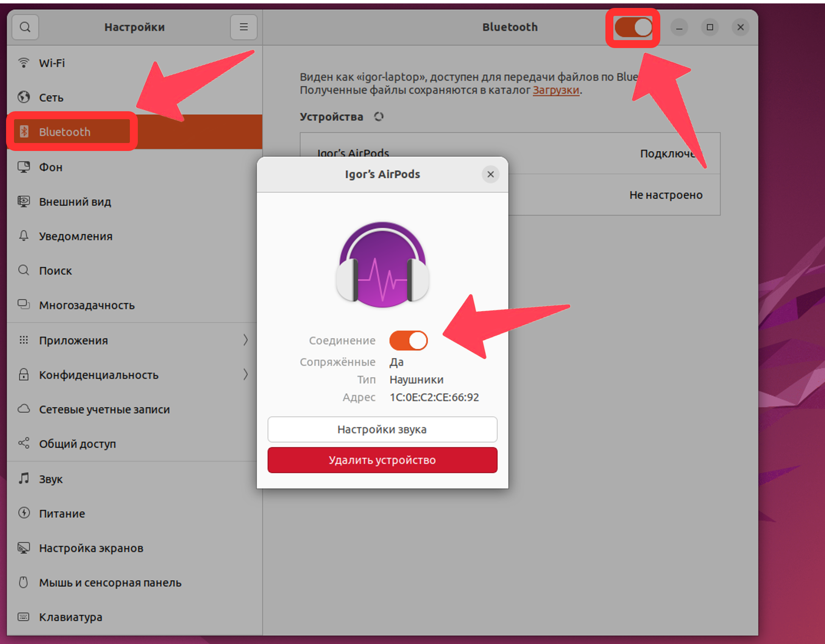
Task: Click the music note icon for Звук
Action: (x=23, y=478)
